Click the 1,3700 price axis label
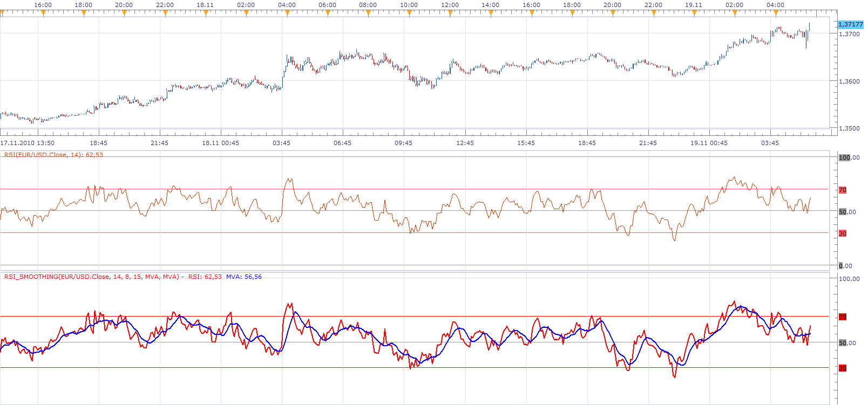 coord(849,34)
